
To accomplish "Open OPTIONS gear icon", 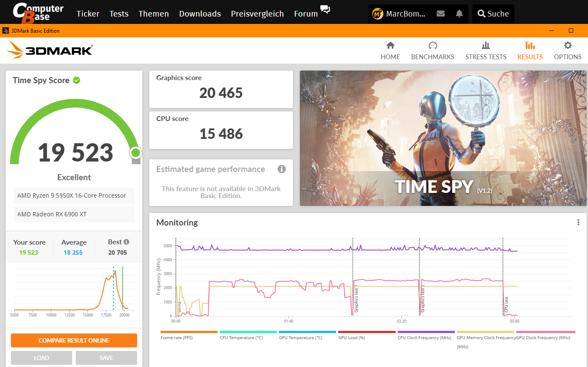I will pyautogui.click(x=568, y=45).
